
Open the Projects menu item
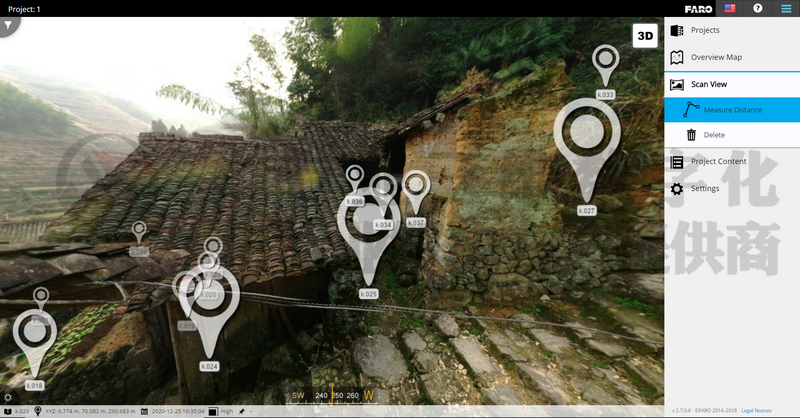pos(732,30)
